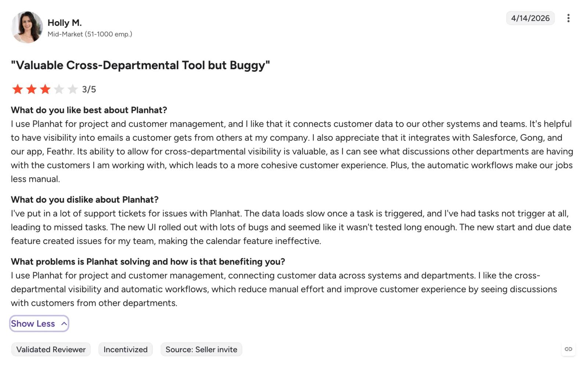
Task: Open the three-dot more options menu
Action: [x=568, y=18]
